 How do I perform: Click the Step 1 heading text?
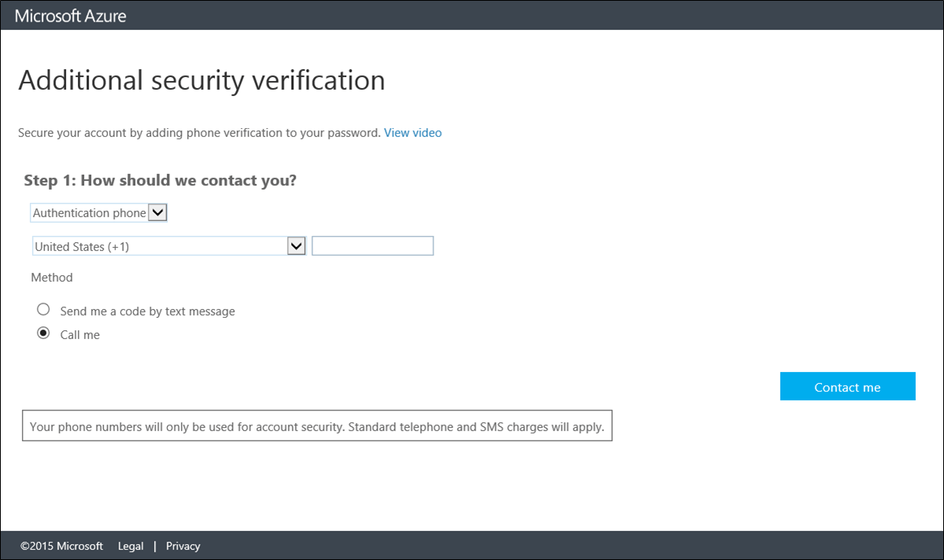(x=160, y=179)
